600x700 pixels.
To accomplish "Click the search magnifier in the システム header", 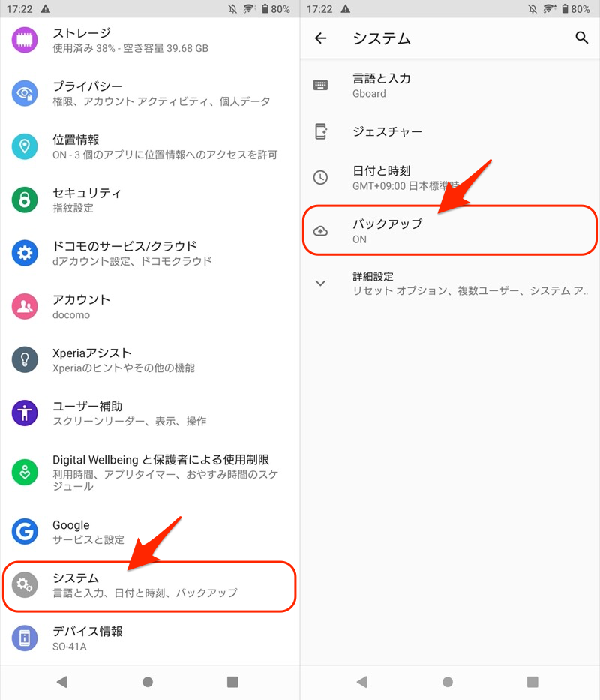I will pos(581,38).
